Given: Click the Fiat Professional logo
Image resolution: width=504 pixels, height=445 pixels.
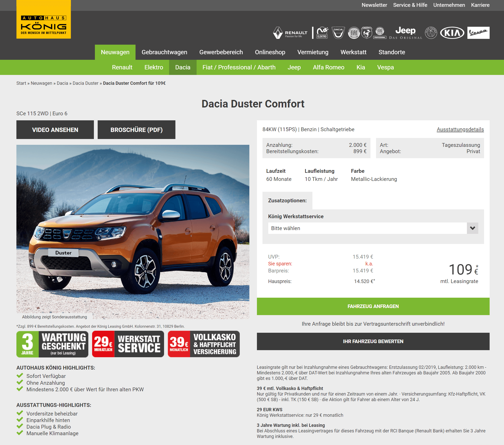Looking at the screenshot, I should click(x=380, y=33).
